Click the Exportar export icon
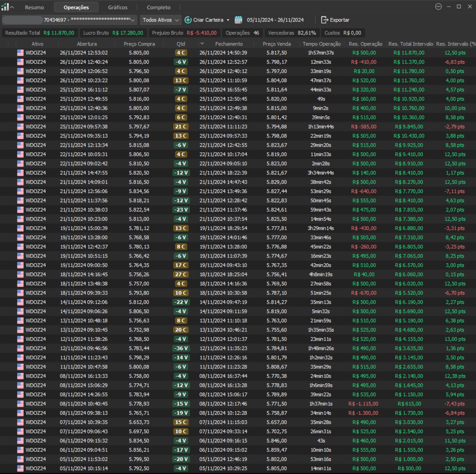476x474 pixels. [324, 20]
